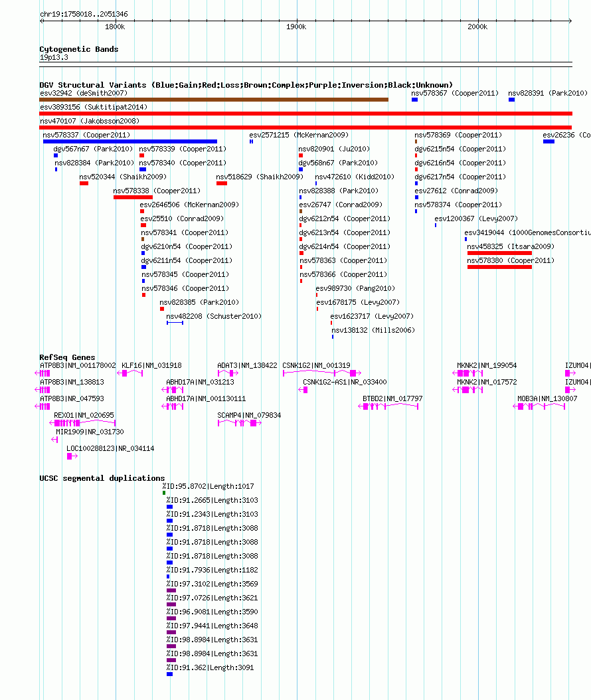Click the 1900k ruler label

[296, 27]
